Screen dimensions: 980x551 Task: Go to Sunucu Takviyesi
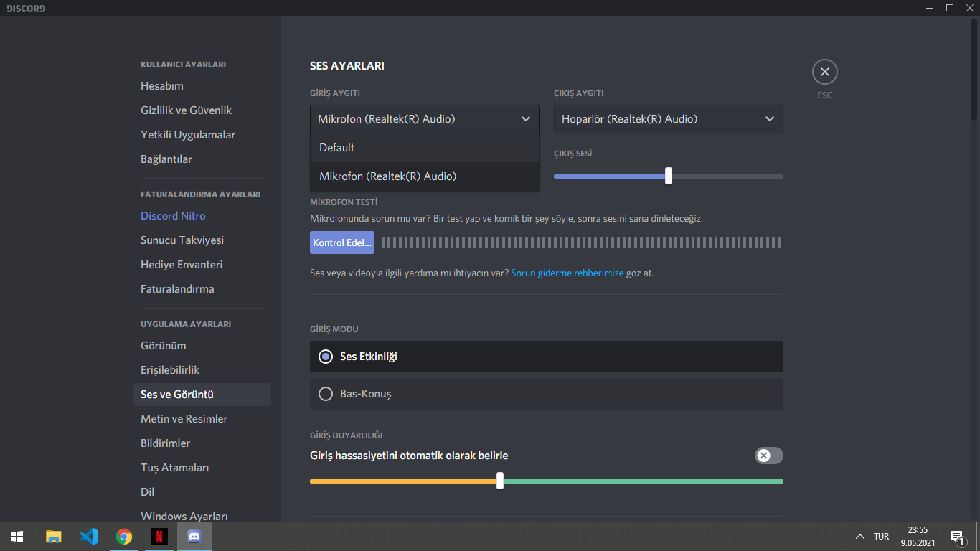pyautogui.click(x=202, y=240)
